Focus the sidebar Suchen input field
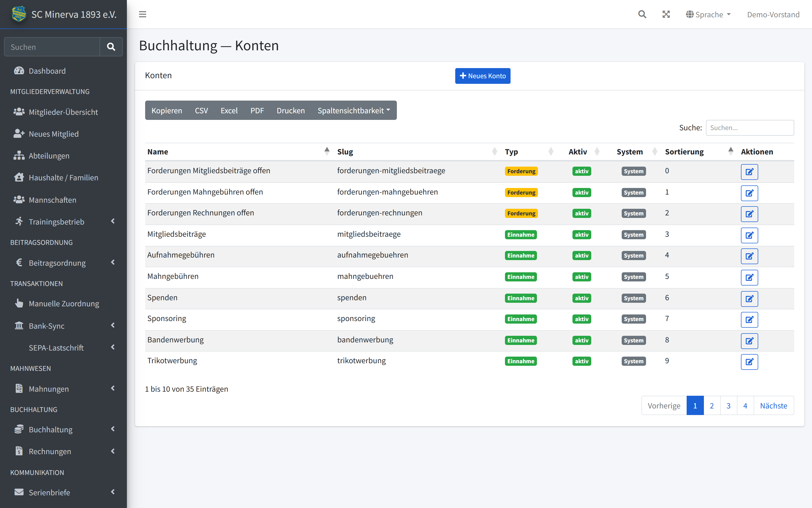 tap(52, 47)
